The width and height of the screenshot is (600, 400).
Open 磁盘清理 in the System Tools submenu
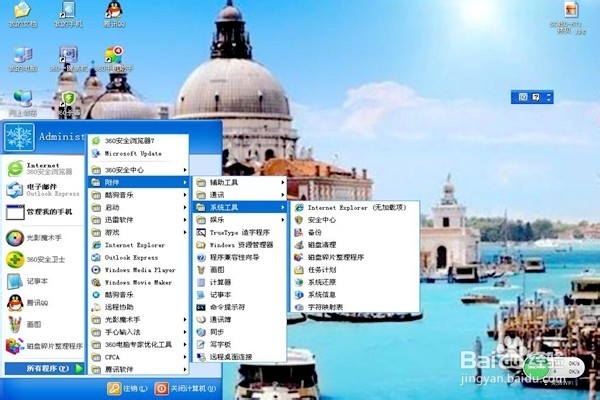pyautogui.click(x=355, y=245)
